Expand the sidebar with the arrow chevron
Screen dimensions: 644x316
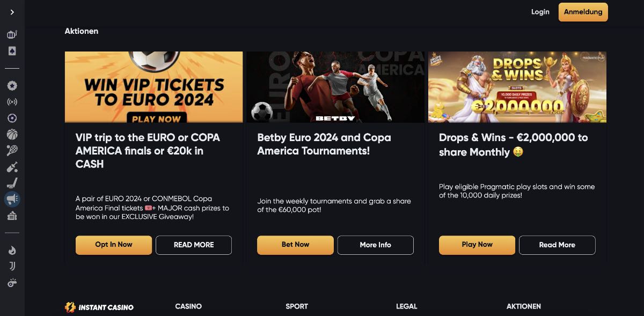(12, 12)
